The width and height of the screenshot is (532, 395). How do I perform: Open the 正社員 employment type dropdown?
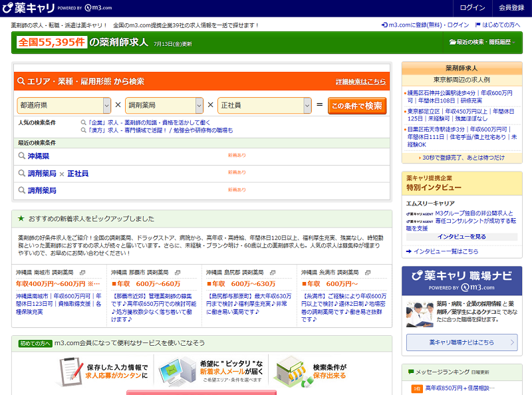[264, 106]
